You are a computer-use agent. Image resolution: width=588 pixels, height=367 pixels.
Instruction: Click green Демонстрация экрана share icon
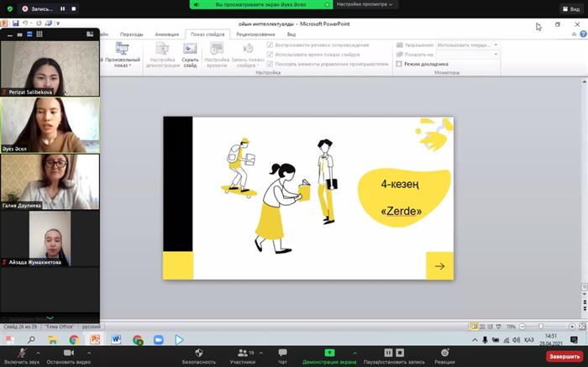(x=329, y=354)
